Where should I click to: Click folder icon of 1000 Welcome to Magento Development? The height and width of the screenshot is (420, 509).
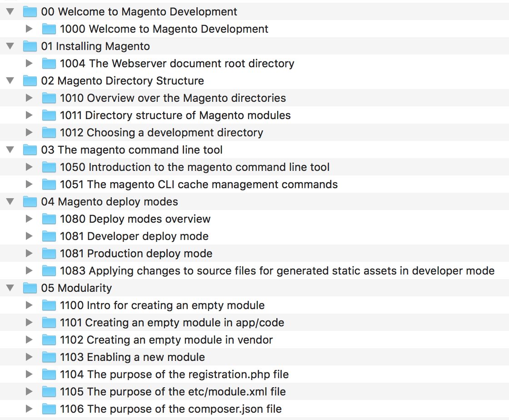(49, 29)
